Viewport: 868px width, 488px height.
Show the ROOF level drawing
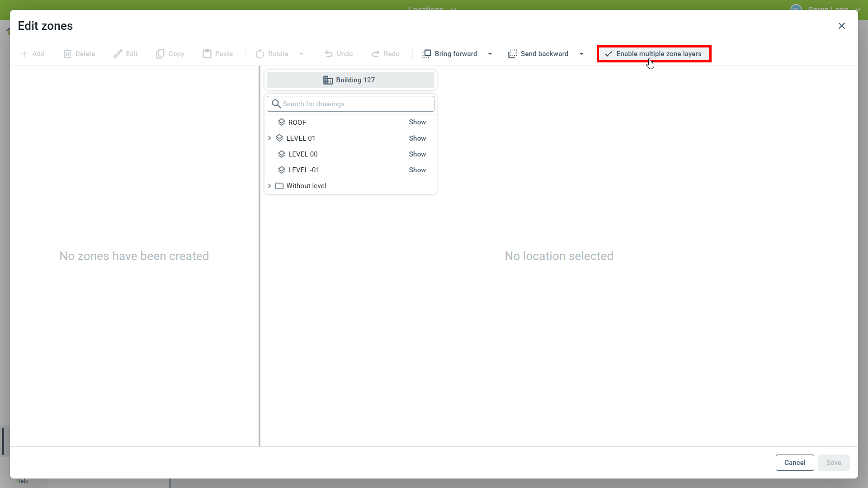pyautogui.click(x=417, y=122)
